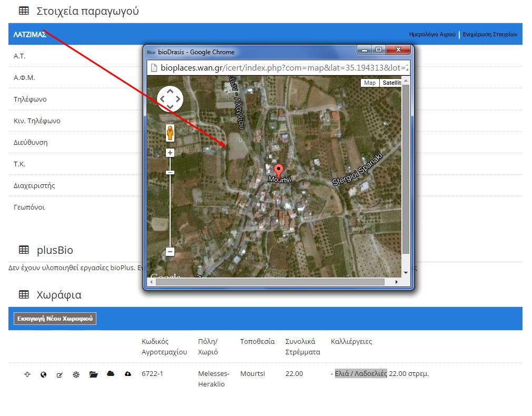Click the edit pencil icon for field 6722-1
This screenshot has width=532, height=416.
click(x=60, y=375)
